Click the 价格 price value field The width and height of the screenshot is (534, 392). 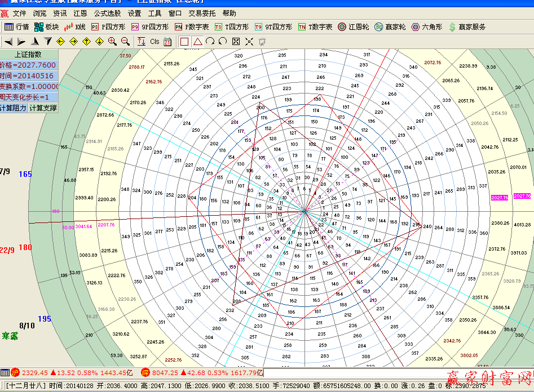click(x=28, y=65)
